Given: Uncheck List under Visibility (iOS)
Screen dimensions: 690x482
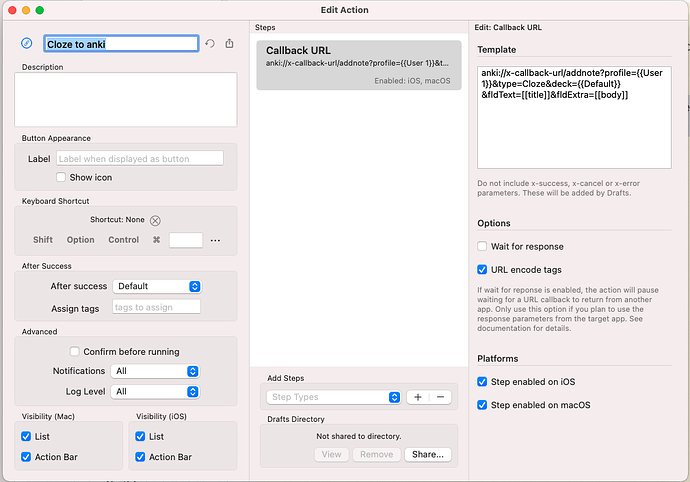Looking at the screenshot, I should (140, 436).
